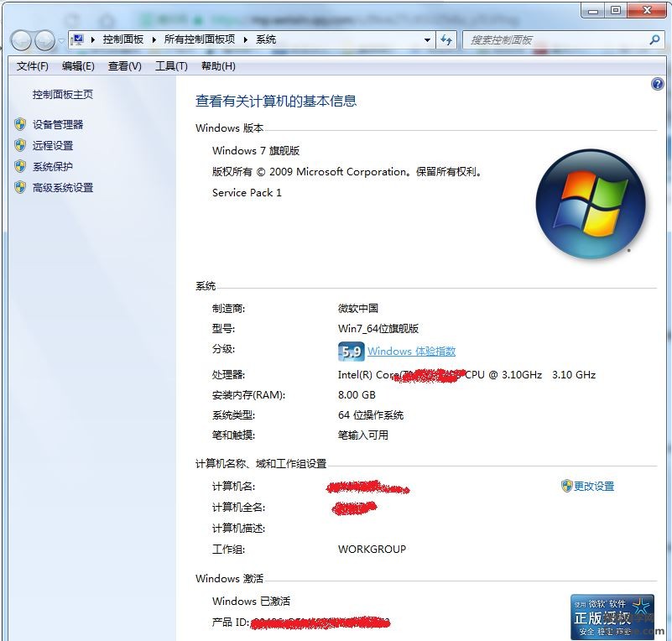Click the 8.00 GB memory value
This screenshot has width=672, height=641.
click(x=357, y=394)
